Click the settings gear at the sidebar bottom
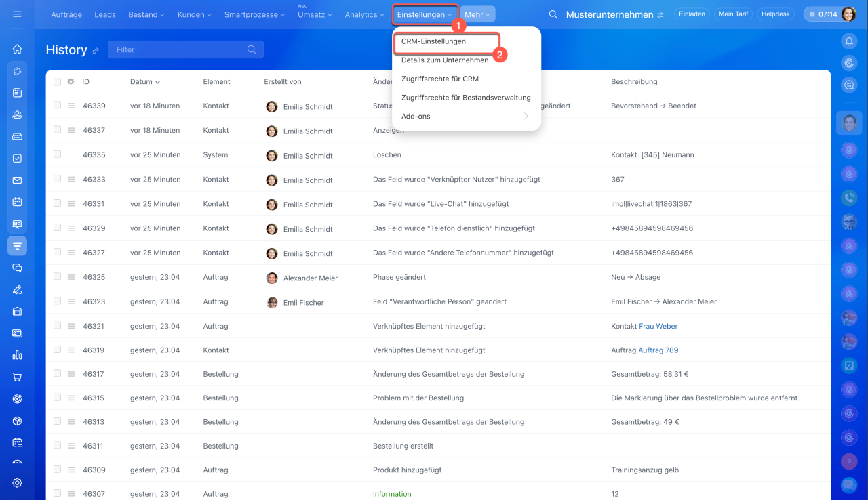The image size is (868, 500). point(17,483)
